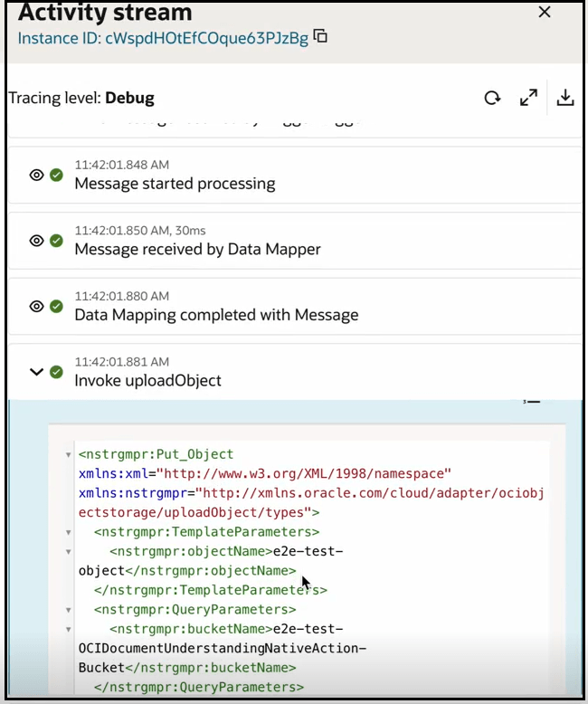Select the Message started processing text
Screen dimensions: 588x704
pyautogui.click(x=175, y=184)
